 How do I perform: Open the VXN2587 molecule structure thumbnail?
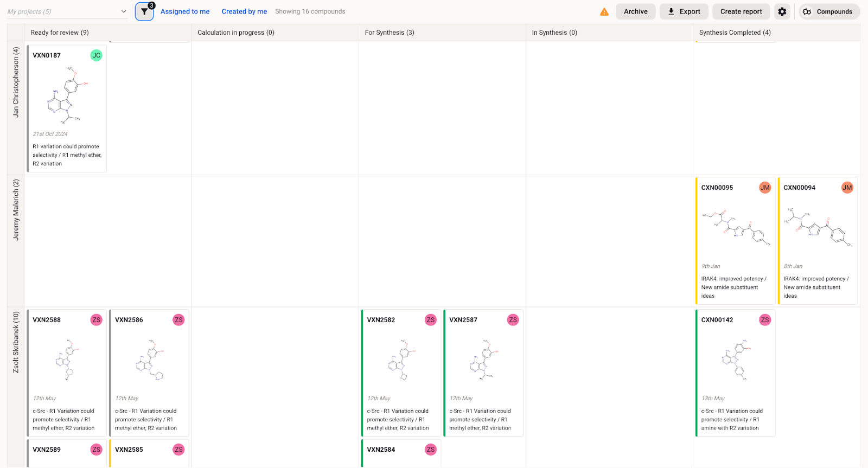tap(483, 359)
